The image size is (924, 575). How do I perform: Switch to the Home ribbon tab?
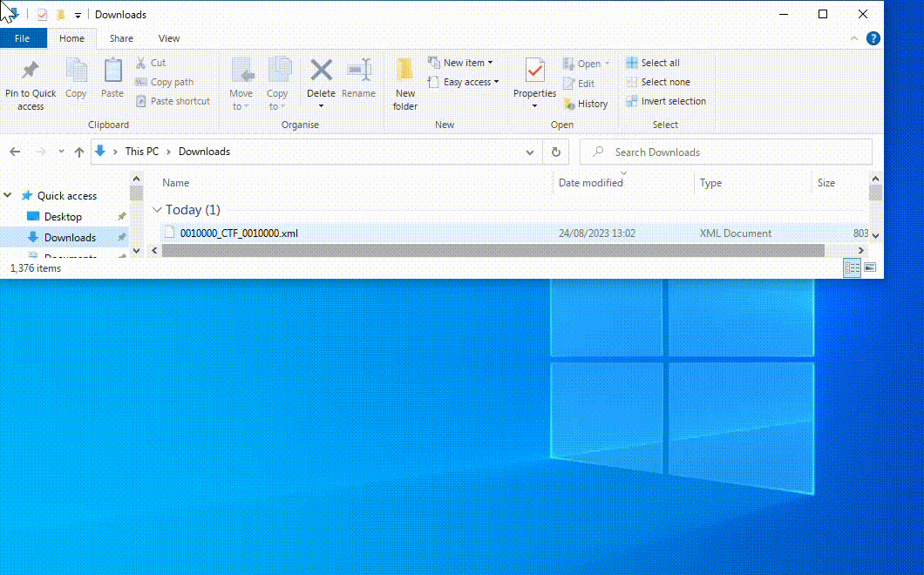pos(71,38)
